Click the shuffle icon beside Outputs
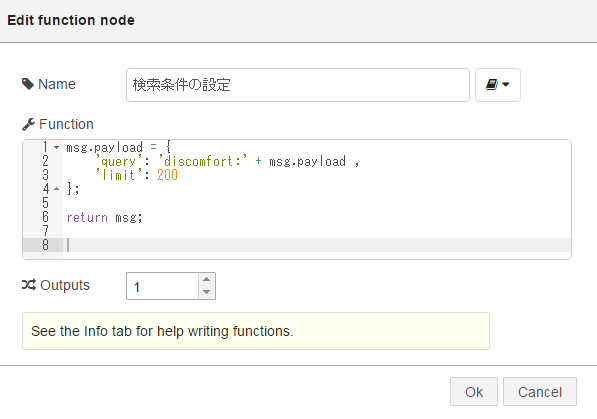Image resolution: width=597 pixels, height=419 pixels. 29,285
